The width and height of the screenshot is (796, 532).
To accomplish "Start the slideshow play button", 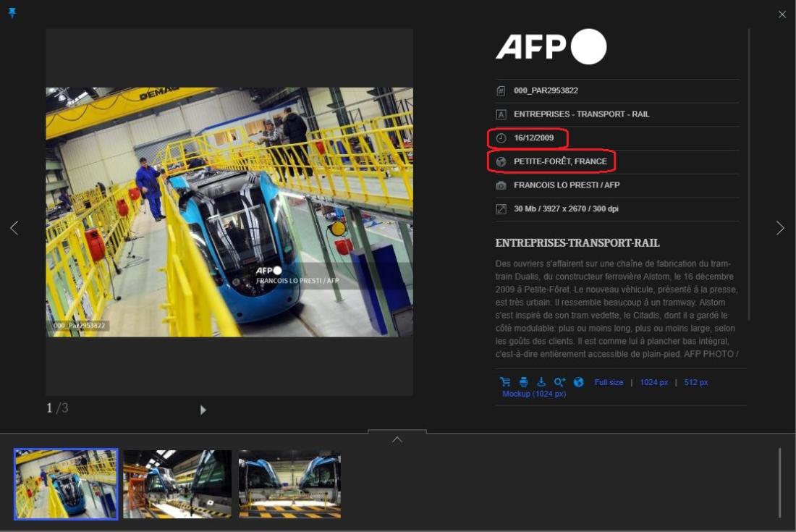I will click(203, 410).
